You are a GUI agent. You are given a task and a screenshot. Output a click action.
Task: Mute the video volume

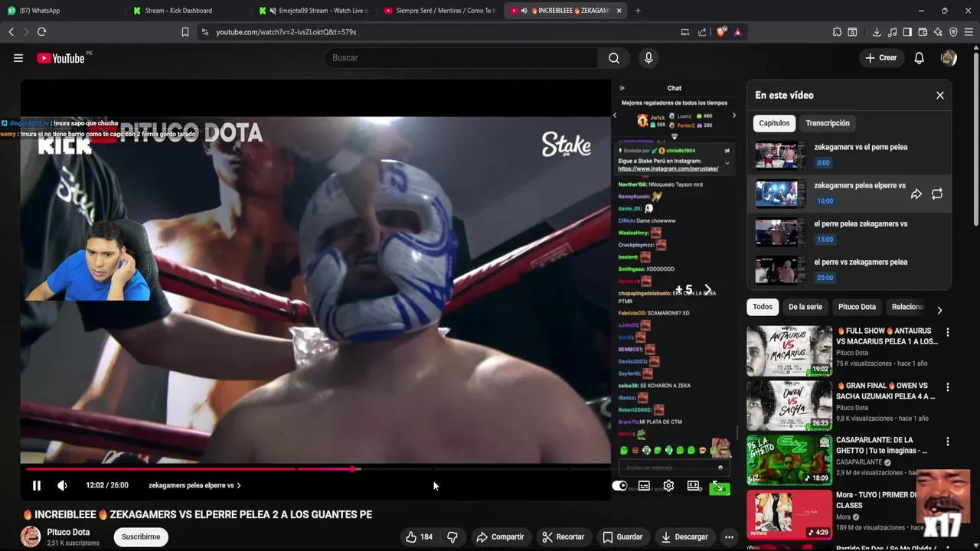62,485
